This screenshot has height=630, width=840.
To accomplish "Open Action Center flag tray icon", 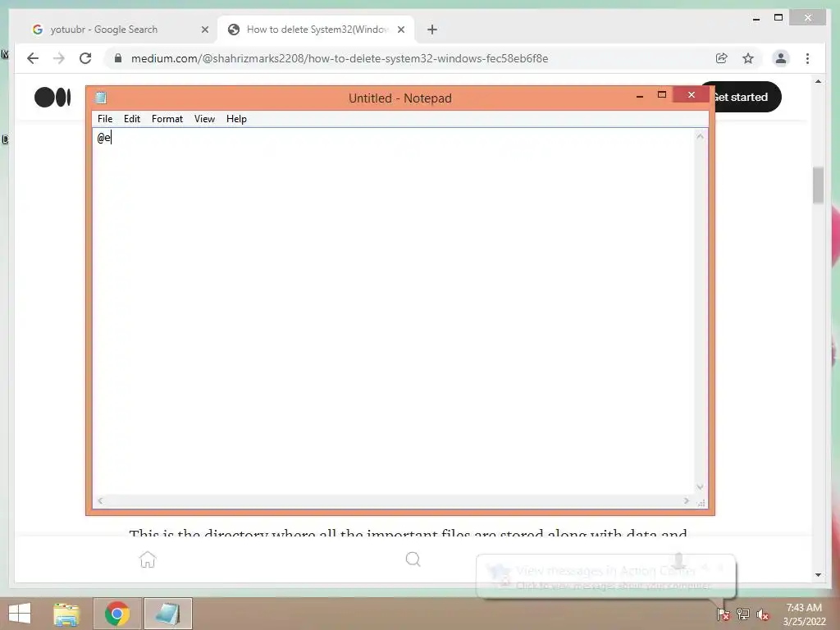I will (724, 614).
